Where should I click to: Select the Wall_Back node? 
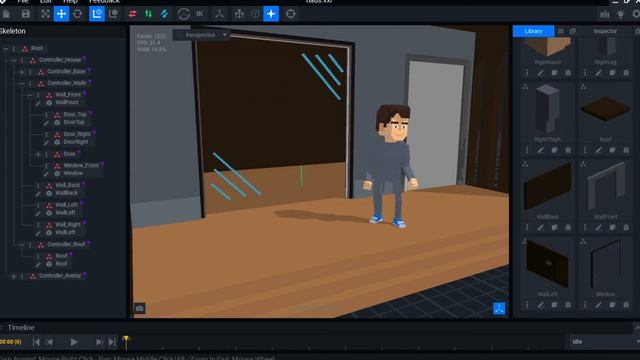(x=67, y=185)
